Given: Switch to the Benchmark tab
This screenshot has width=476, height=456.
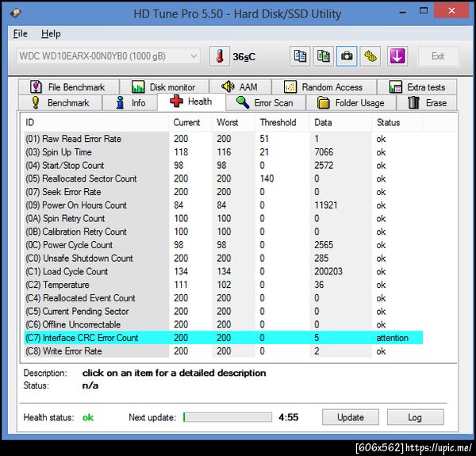Looking at the screenshot, I should [60, 103].
